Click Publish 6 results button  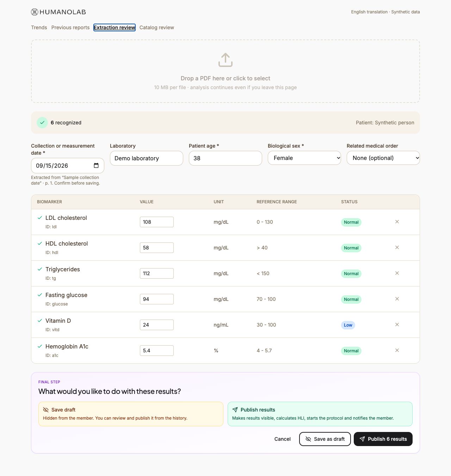[383, 439]
